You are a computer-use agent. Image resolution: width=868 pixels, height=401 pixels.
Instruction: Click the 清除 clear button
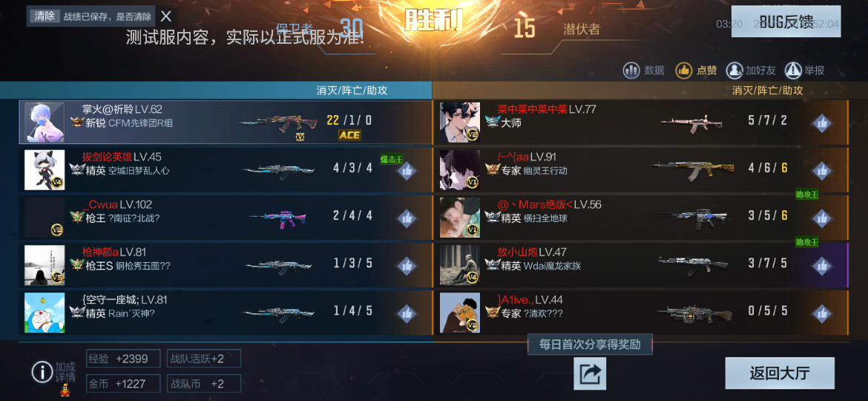[x=45, y=16]
